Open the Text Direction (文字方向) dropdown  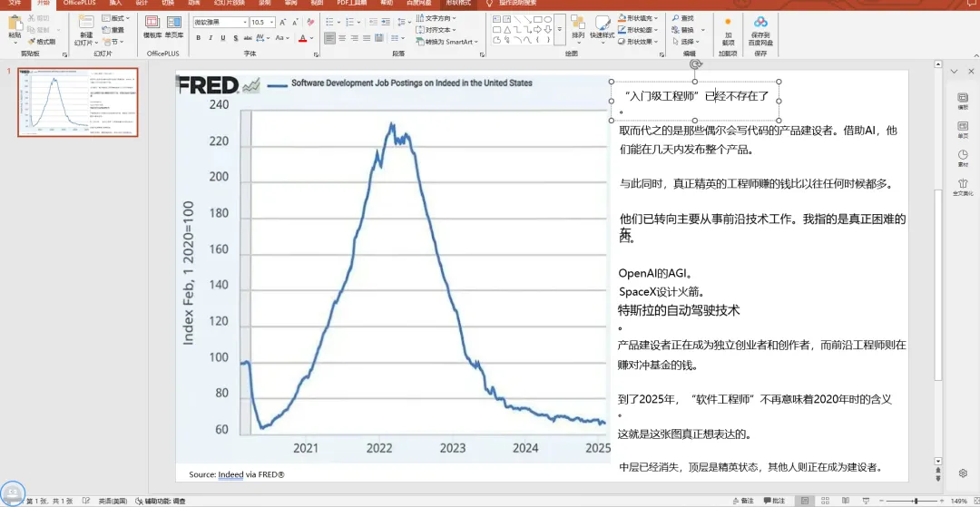coord(436,18)
